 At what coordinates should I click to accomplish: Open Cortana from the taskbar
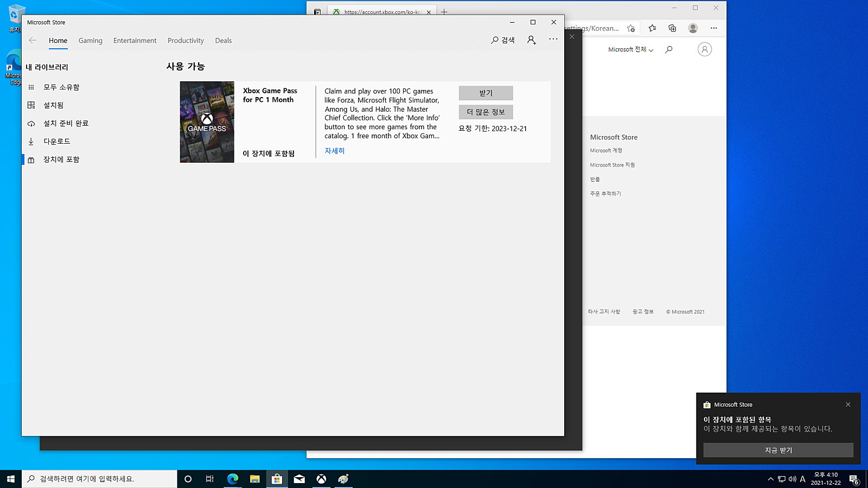(188, 479)
